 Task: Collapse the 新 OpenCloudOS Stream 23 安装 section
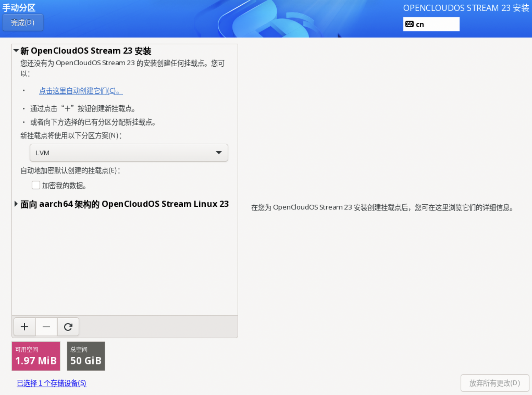(16, 50)
